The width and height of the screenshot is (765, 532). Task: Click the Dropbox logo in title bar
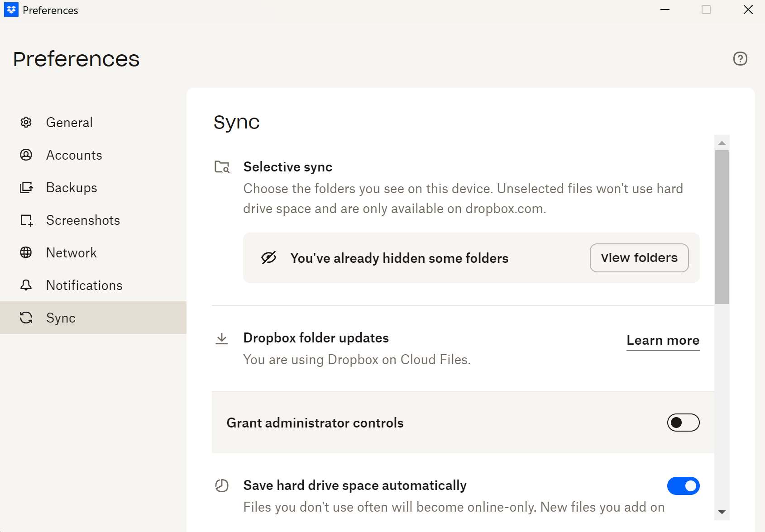click(11, 9)
